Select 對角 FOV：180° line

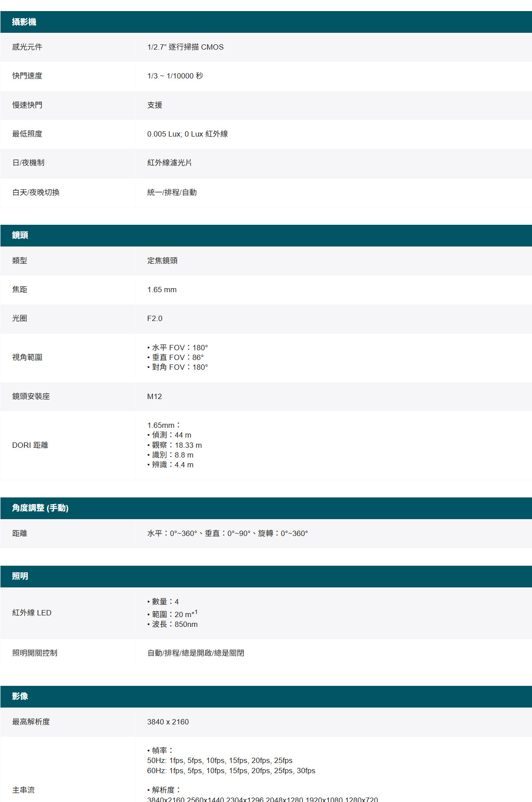coord(177,367)
